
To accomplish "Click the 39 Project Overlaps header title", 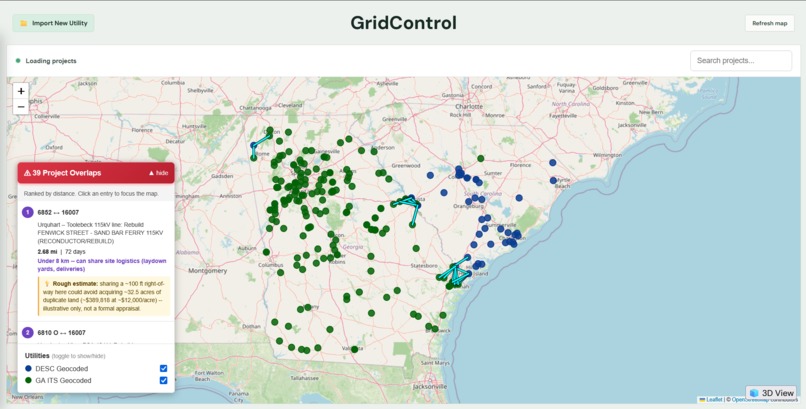I will coord(67,173).
